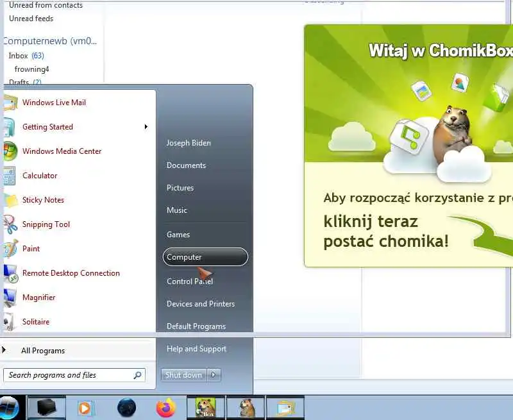Open Control Panel
Image resolution: width=513 pixels, height=420 pixels.
pyautogui.click(x=189, y=281)
